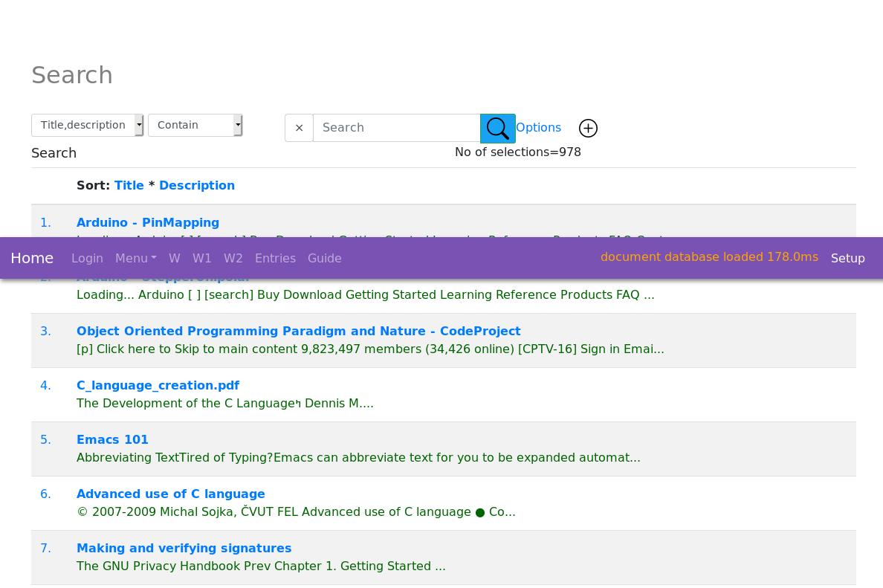The image size is (883, 588).
Task: Click the magnifying glass search button
Action: [497, 128]
